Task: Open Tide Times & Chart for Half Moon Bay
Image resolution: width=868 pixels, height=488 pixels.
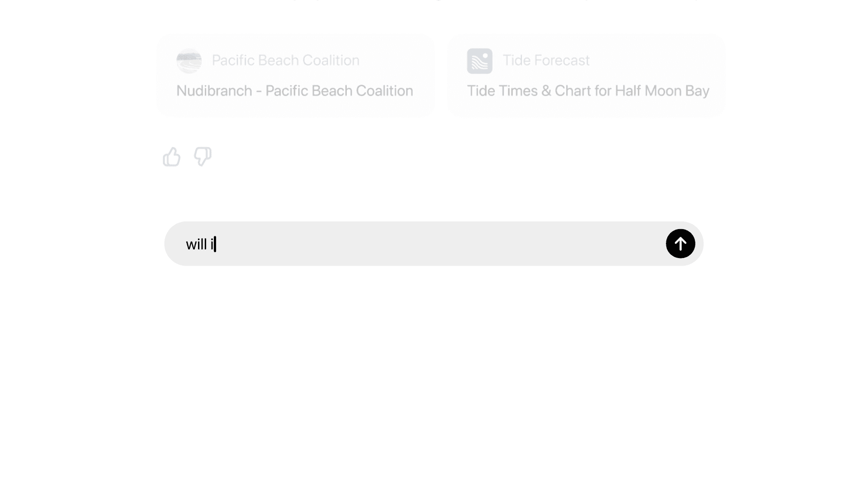Action: pyautogui.click(x=588, y=91)
